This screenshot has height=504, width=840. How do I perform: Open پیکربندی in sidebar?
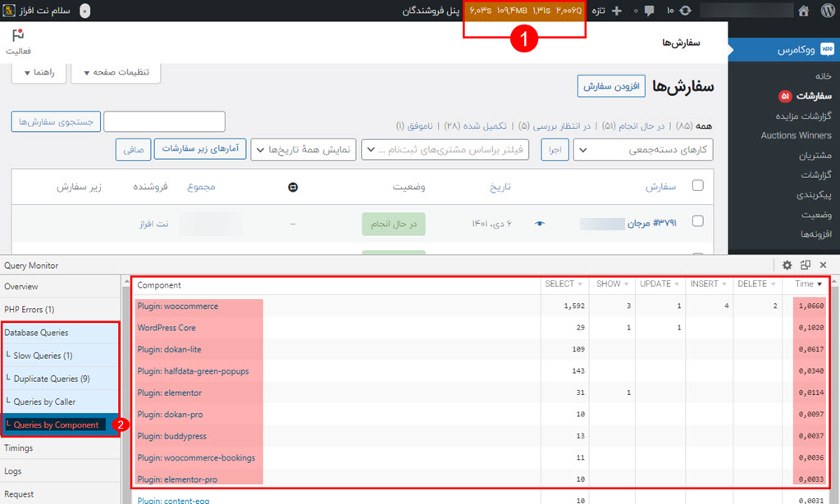click(814, 195)
